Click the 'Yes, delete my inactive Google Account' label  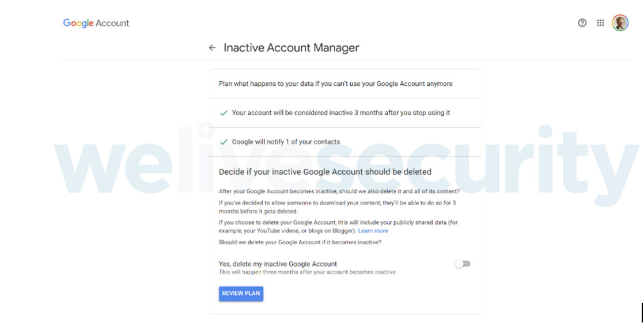(x=278, y=264)
